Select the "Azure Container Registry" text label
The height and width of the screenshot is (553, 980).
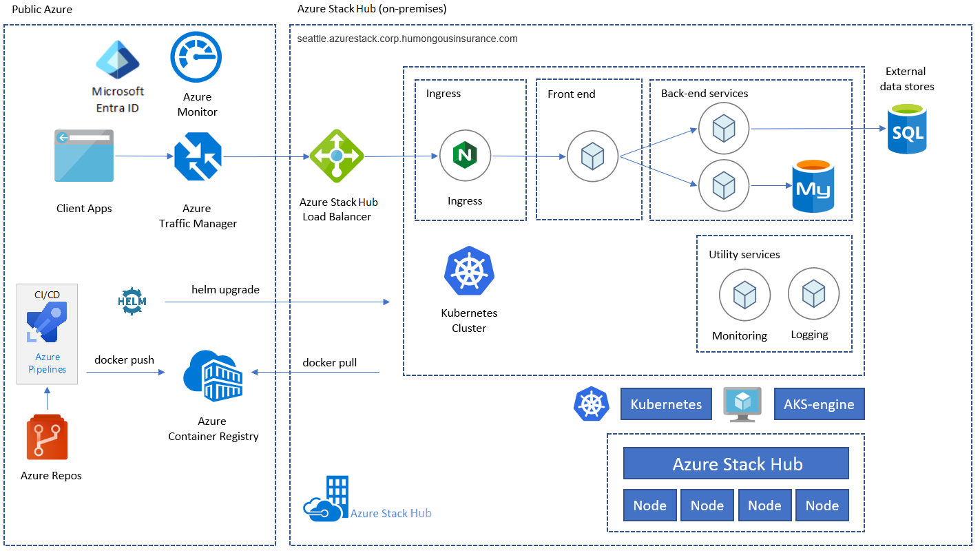pyautogui.click(x=213, y=428)
